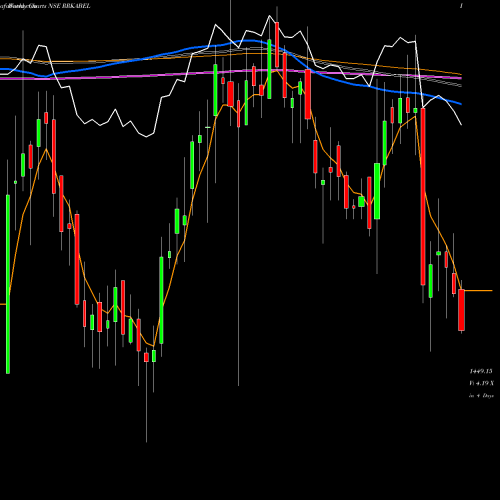Image resolution: width=500 pixels, height=500 pixels.
Task: Click the last red candlestick at the chart's right end
Action: click(x=461, y=310)
